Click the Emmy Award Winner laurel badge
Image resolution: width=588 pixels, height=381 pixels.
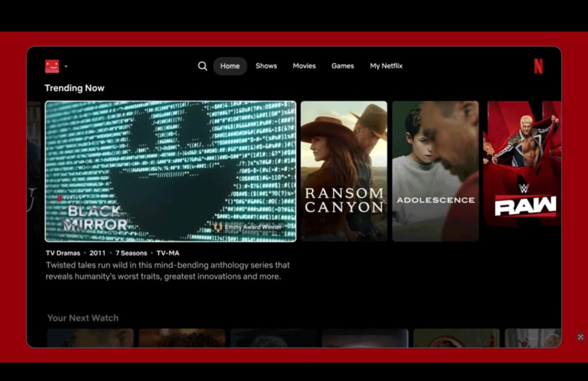click(218, 227)
